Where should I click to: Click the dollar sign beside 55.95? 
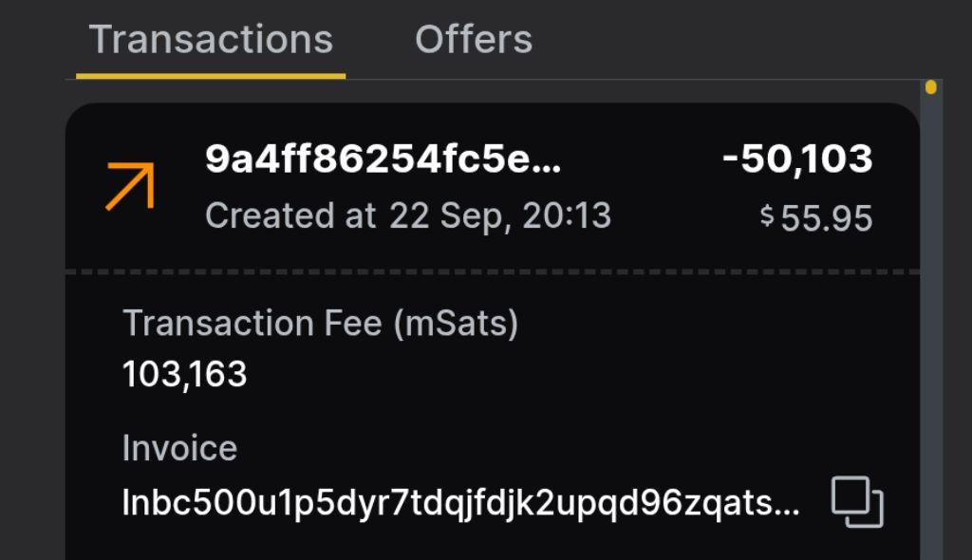pos(767,216)
